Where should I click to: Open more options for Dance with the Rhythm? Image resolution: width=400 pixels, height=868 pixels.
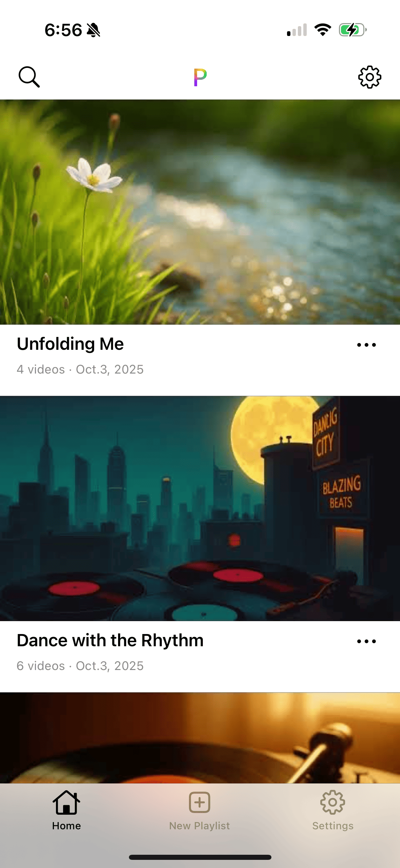366,641
